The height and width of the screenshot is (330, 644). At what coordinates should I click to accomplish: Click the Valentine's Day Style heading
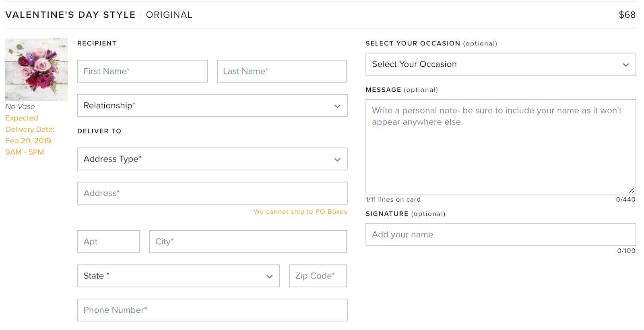click(x=70, y=15)
